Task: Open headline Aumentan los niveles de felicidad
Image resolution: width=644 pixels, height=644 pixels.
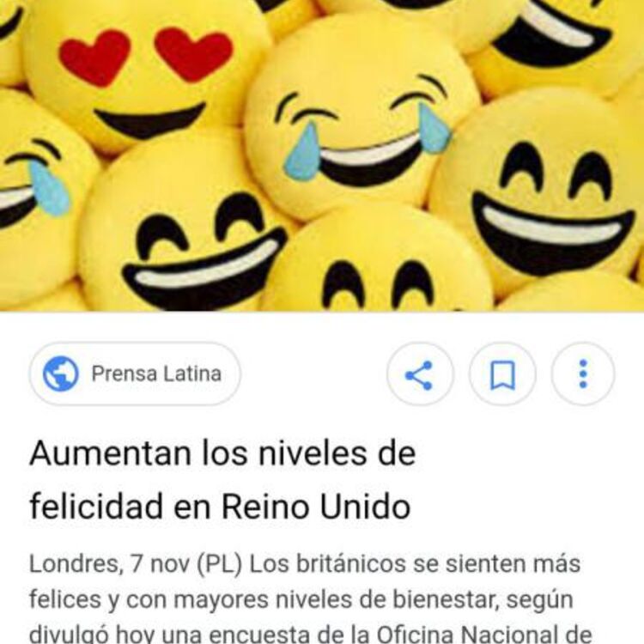Action: [x=222, y=479]
